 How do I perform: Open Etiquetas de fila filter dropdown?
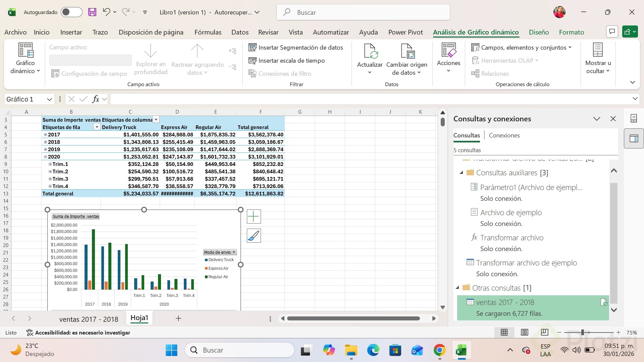97,127
